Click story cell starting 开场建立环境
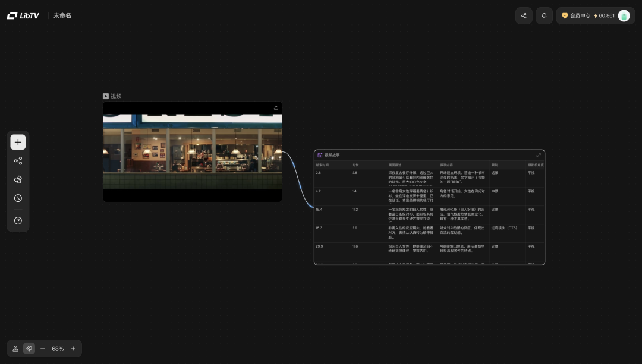Screen dimensions: 642x364 tap(462, 177)
